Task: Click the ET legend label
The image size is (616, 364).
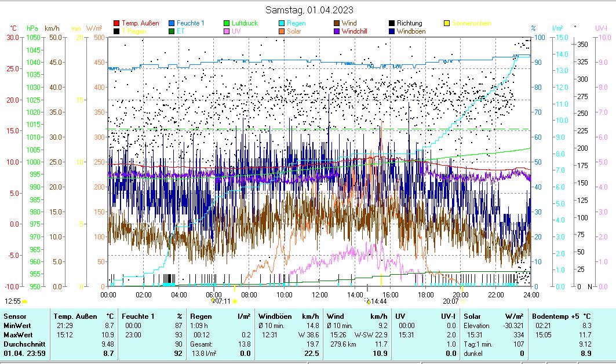Action: pos(180,31)
